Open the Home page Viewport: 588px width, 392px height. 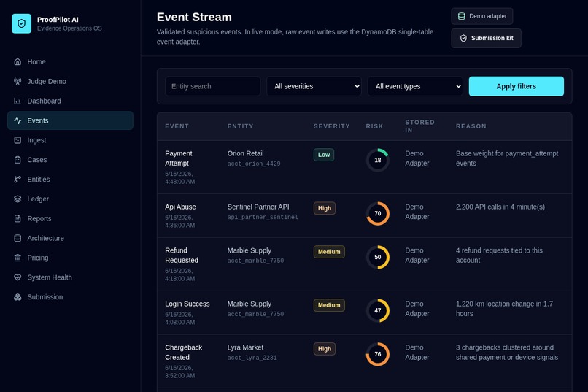(x=70, y=61)
